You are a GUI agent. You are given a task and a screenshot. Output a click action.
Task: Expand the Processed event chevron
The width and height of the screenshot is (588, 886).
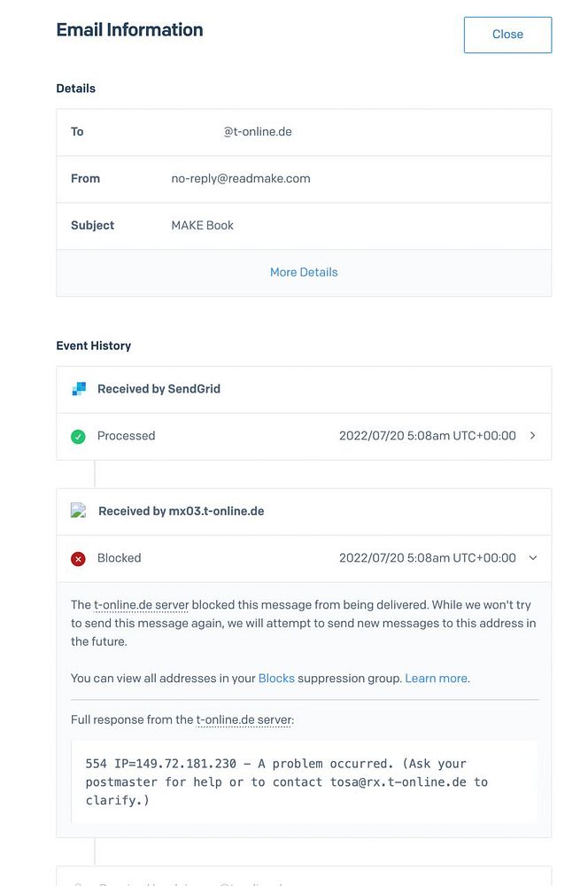click(x=532, y=436)
